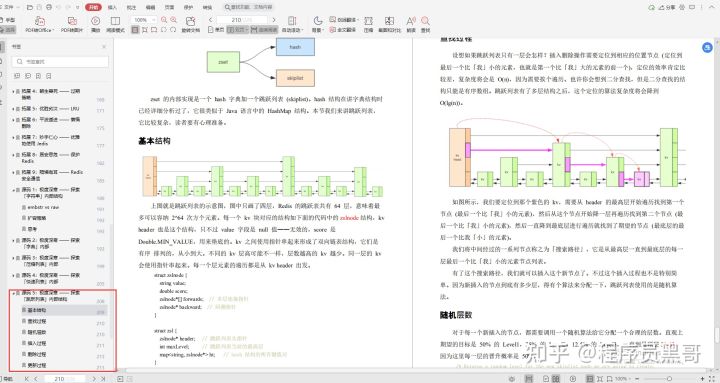Open the background dropdown arrow
Image resolution: width=720 pixels, height=383 pixels.
(x=322, y=30)
